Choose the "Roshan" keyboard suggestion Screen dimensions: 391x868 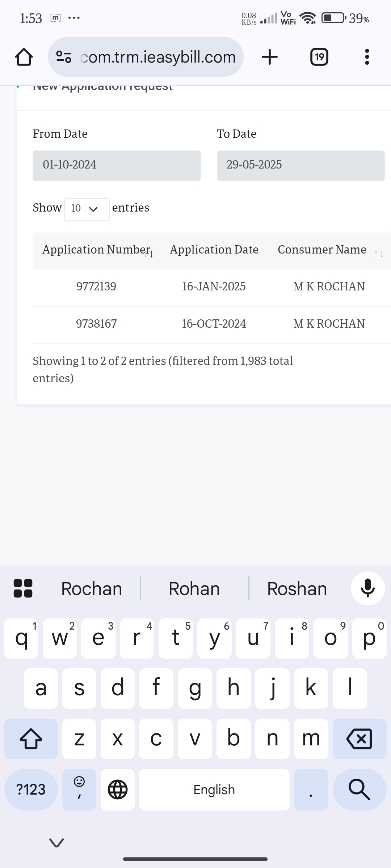[x=297, y=588]
